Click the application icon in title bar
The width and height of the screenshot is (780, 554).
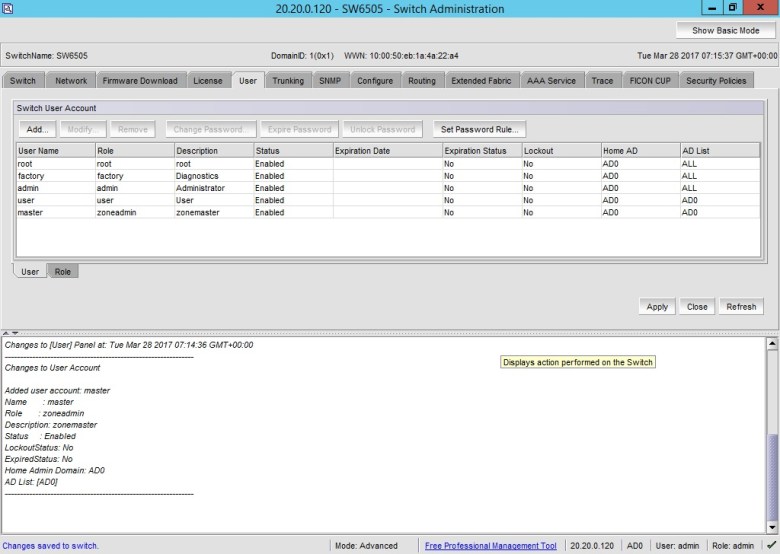click(x=8, y=8)
